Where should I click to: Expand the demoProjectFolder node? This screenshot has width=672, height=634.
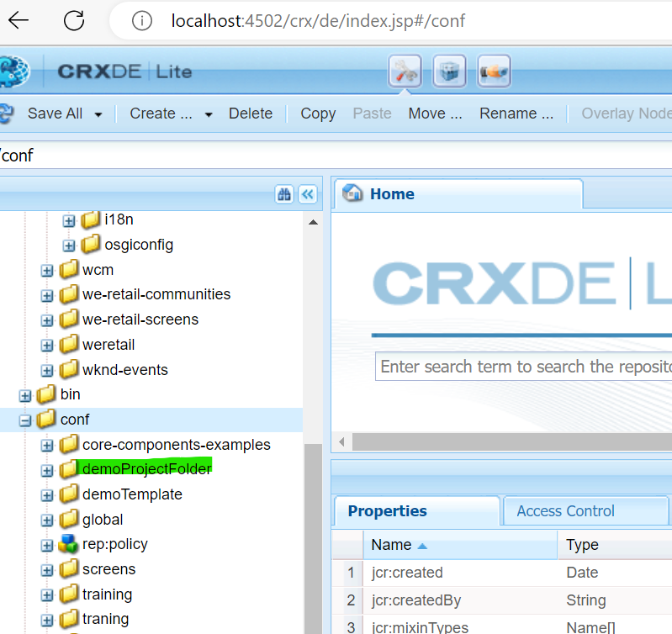tap(47, 471)
